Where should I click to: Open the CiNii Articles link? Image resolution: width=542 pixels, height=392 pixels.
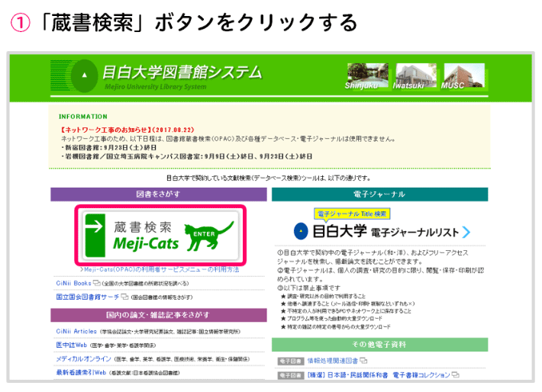tap(76, 331)
